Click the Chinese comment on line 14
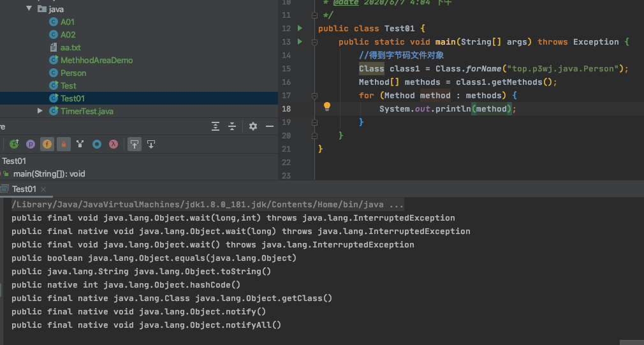Viewport: 644px width, 345px height. 401,55
